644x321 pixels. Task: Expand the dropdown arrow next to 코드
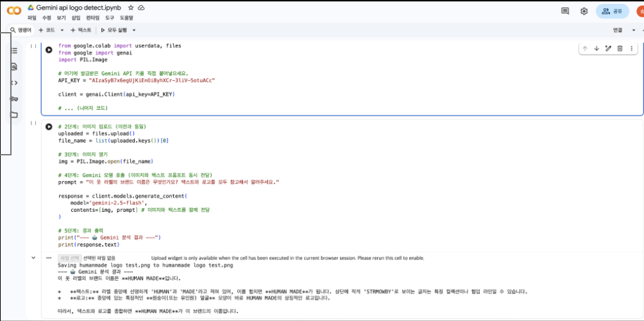pyautogui.click(x=62, y=30)
